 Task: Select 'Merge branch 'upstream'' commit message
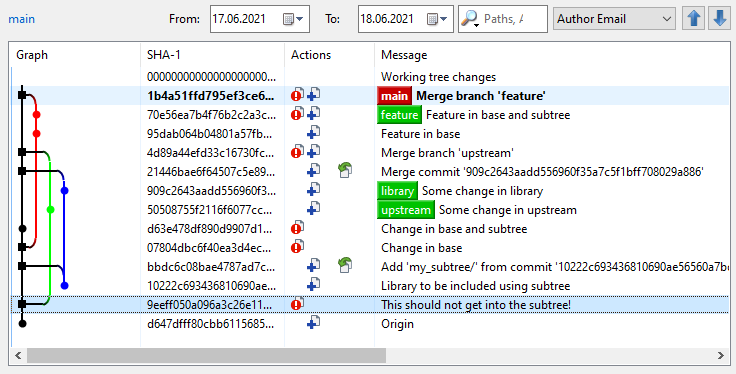(x=447, y=153)
